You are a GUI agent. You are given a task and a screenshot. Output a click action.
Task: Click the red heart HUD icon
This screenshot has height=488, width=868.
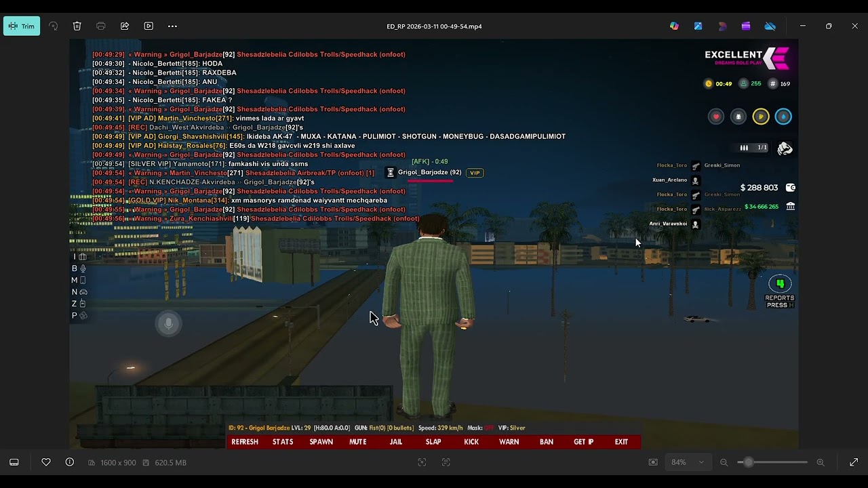tap(716, 117)
